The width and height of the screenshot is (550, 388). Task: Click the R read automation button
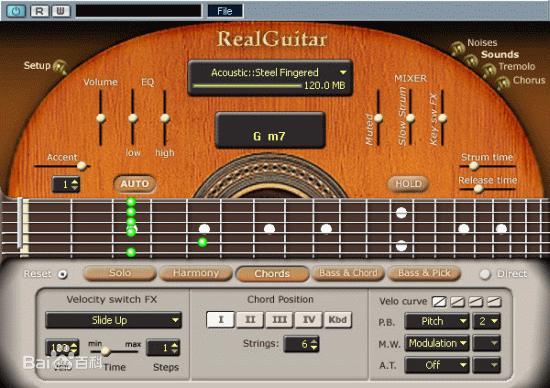point(39,11)
